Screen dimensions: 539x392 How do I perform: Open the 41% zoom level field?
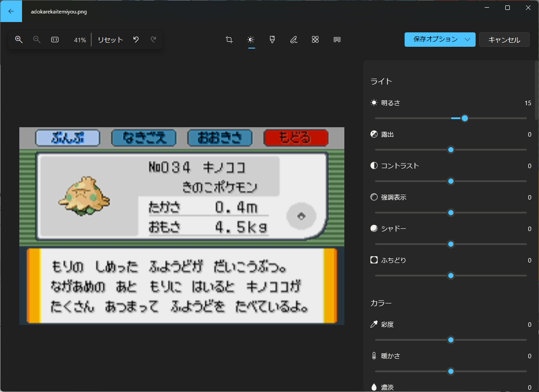[80, 40]
